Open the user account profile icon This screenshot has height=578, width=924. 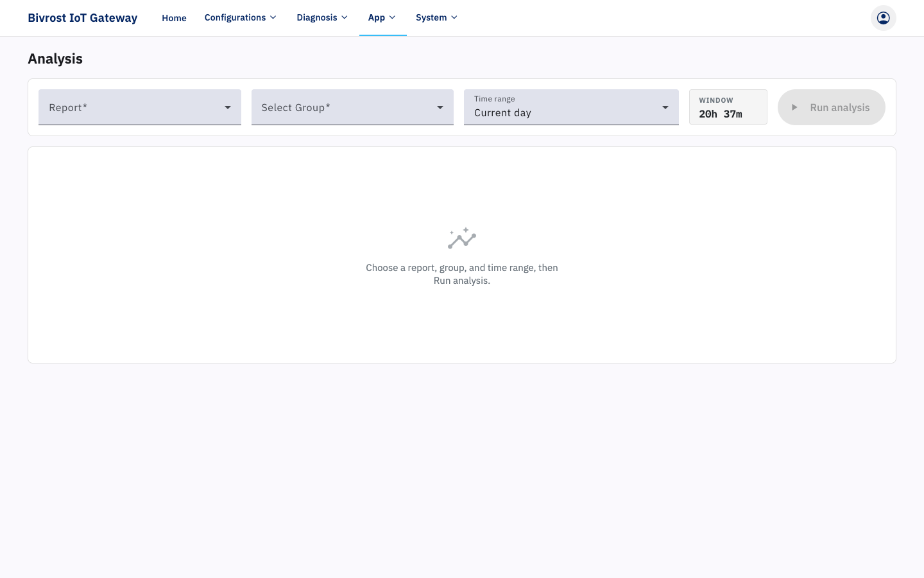(x=883, y=18)
